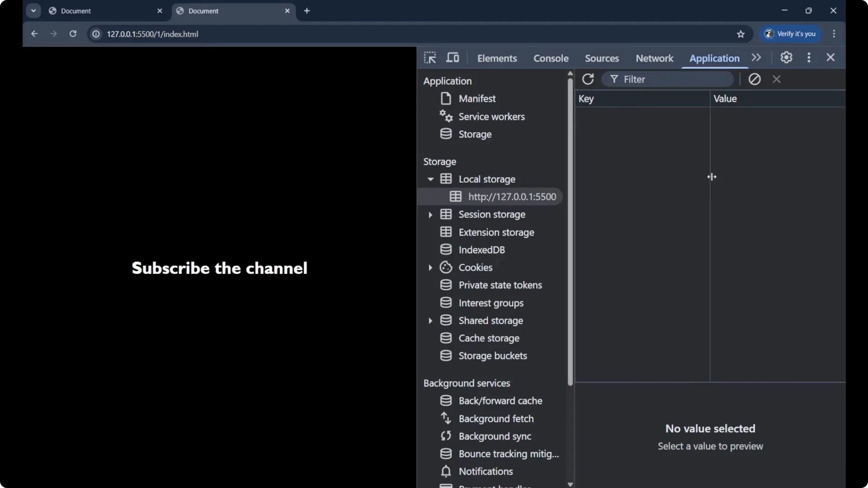
Task: Expand the Cookies section
Action: [431, 267]
